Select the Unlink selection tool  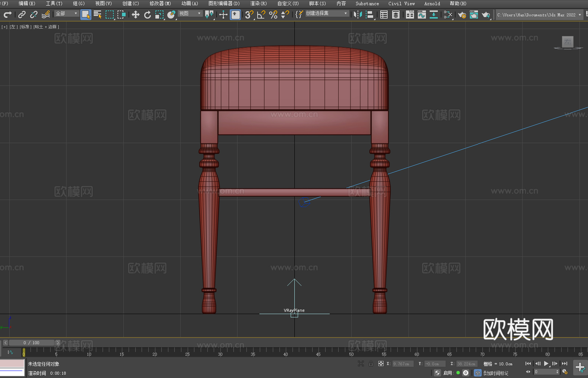[x=34, y=14]
